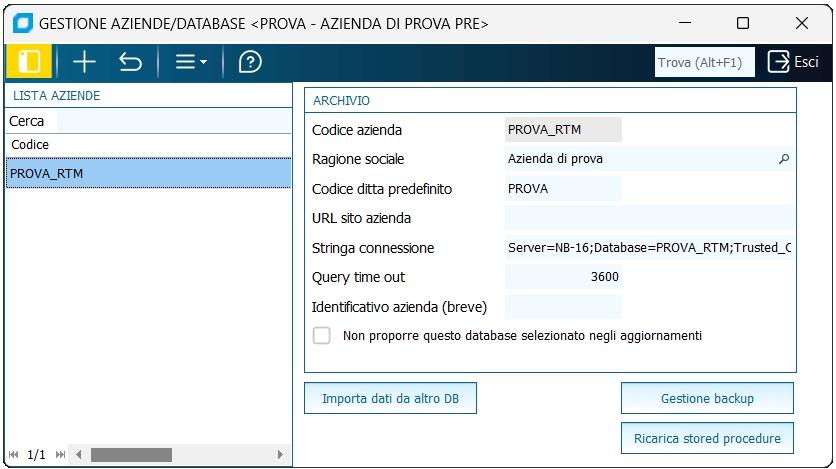Click the Cerca filter field
This screenshot has height=469, width=836.
tap(172, 121)
